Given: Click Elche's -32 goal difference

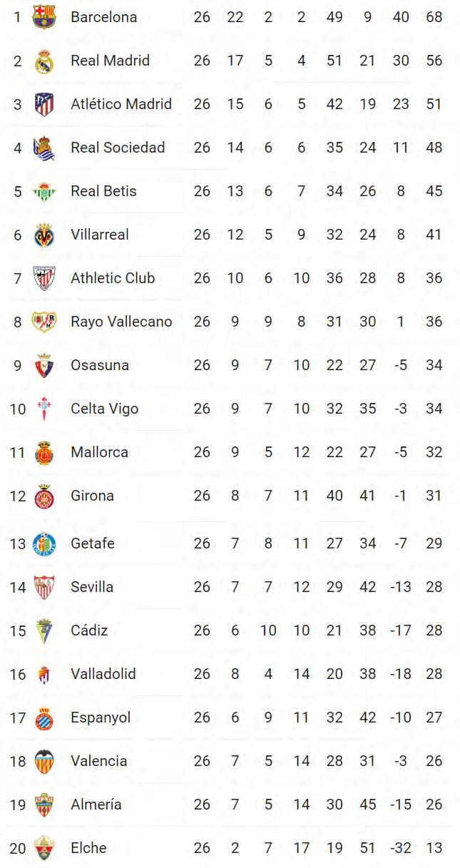Looking at the screenshot, I should (x=401, y=848).
